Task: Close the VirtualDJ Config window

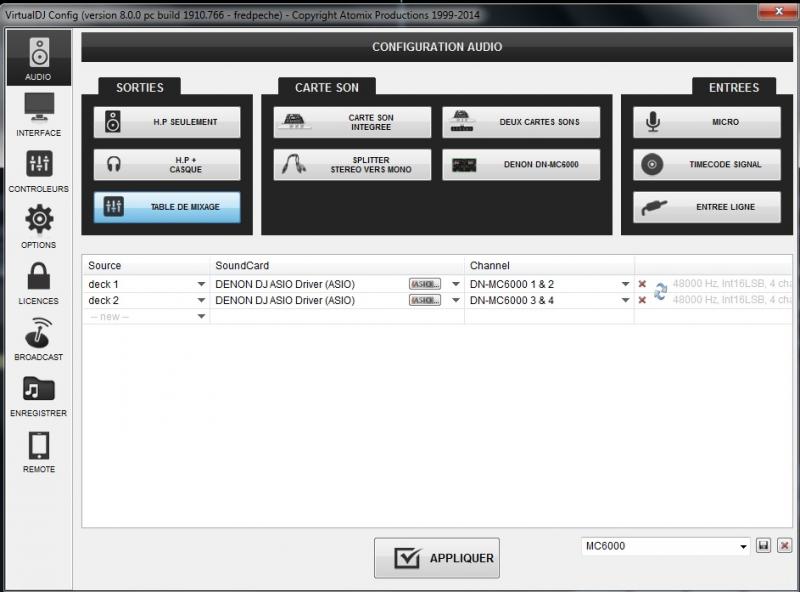Action: tap(778, 11)
